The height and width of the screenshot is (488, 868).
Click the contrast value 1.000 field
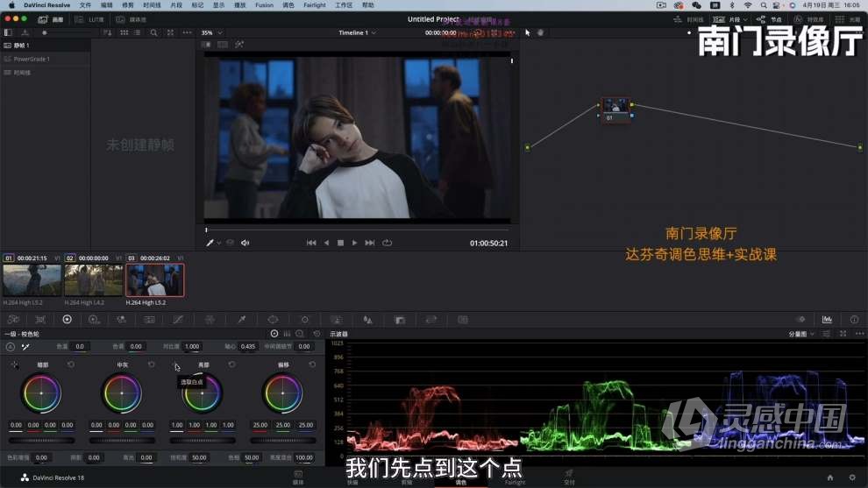point(191,346)
